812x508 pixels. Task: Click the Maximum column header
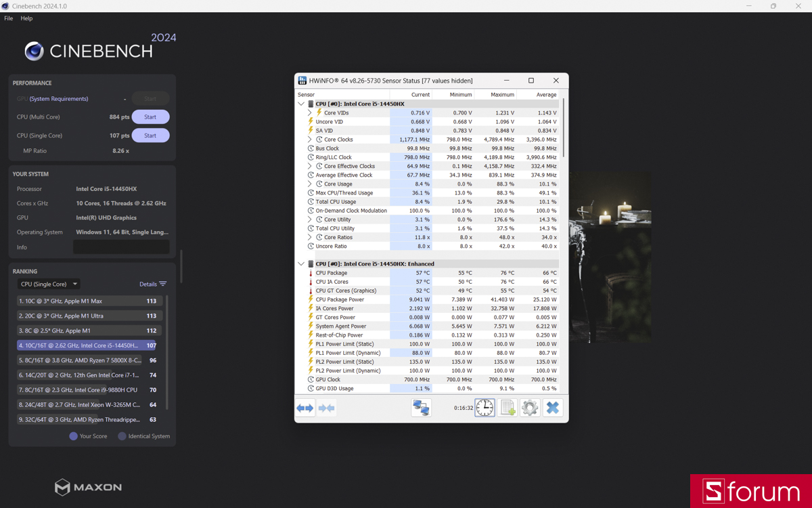click(x=495, y=95)
